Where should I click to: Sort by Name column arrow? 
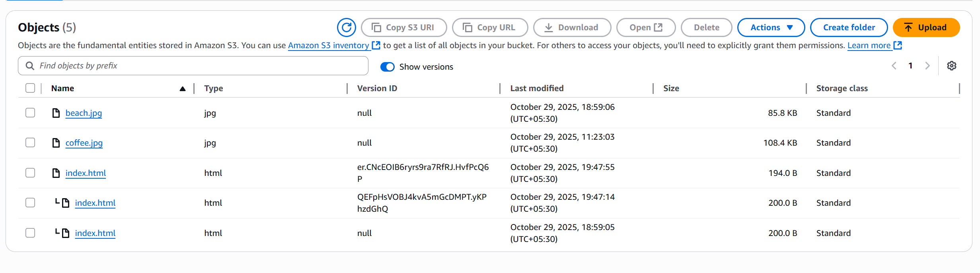pos(182,89)
